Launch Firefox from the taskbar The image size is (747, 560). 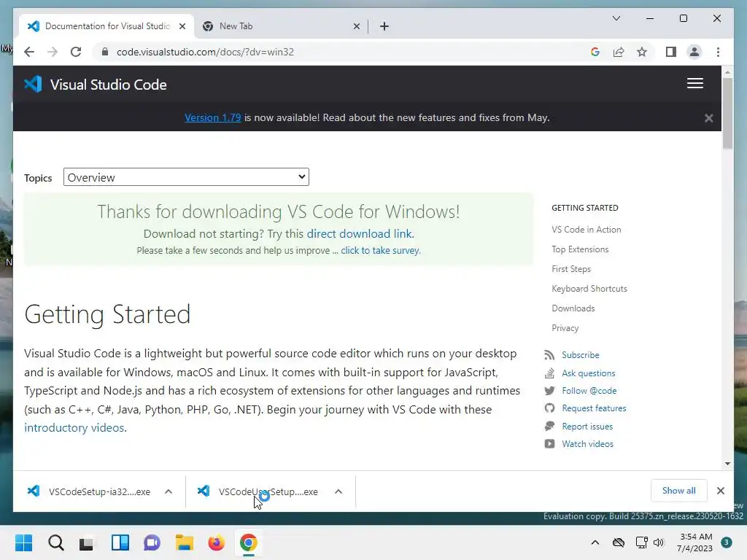(216, 542)
